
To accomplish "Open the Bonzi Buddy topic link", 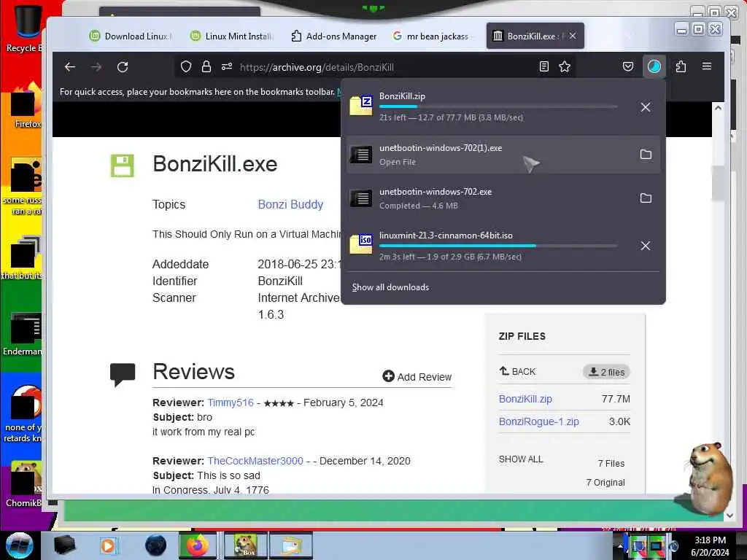I will pos(290,204).
